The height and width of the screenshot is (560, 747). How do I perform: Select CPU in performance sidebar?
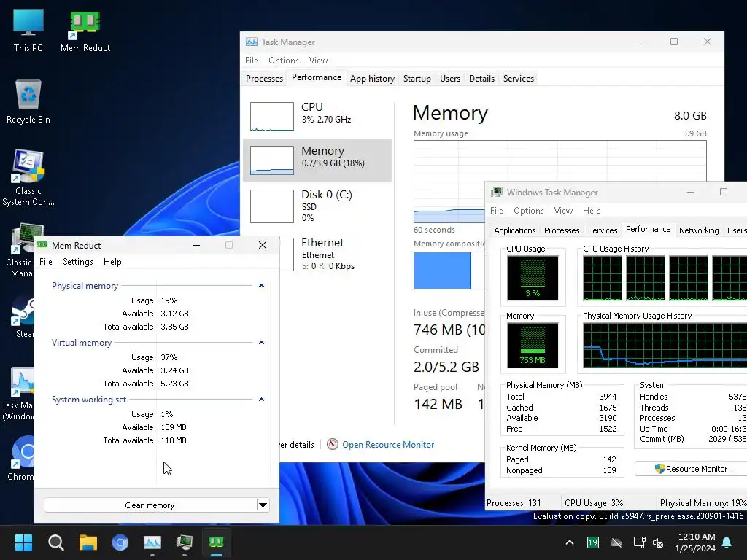point(317,116)
